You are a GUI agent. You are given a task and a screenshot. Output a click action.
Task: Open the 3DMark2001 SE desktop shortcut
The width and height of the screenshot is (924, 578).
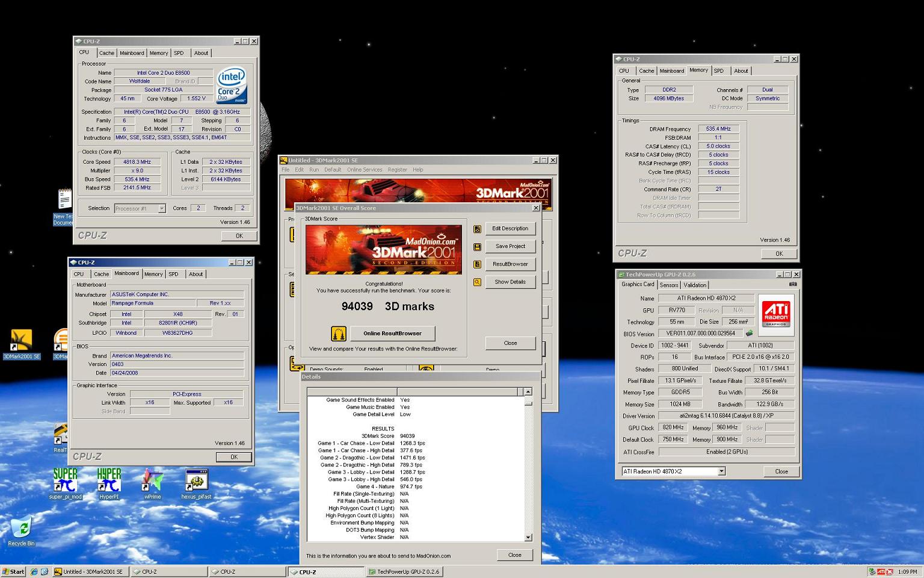click(21, 344)
